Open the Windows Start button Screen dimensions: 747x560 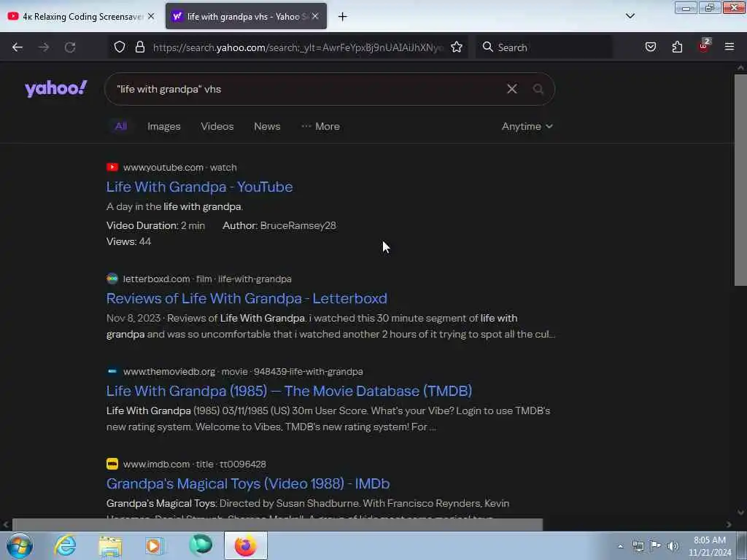point(20,545)
